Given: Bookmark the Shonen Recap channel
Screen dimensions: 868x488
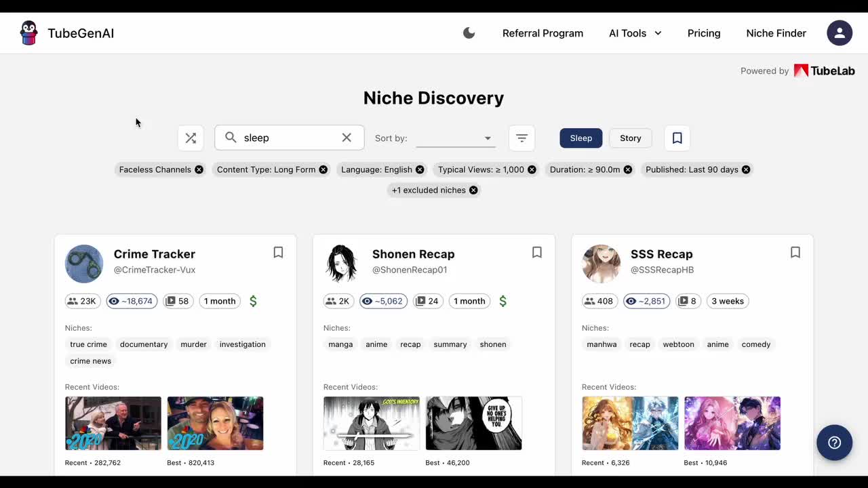Looking at the screenshot, I should pyautogui.click(x=536, y=253).
